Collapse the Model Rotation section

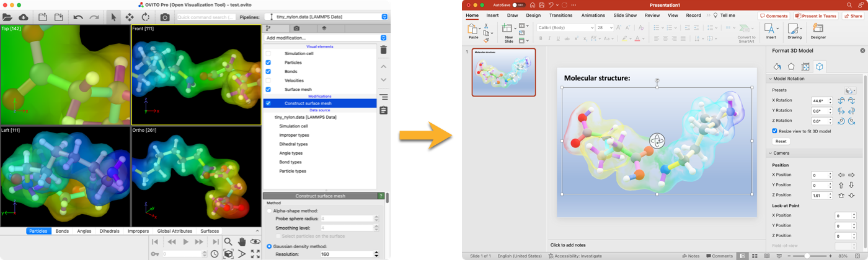coord(770,79)
